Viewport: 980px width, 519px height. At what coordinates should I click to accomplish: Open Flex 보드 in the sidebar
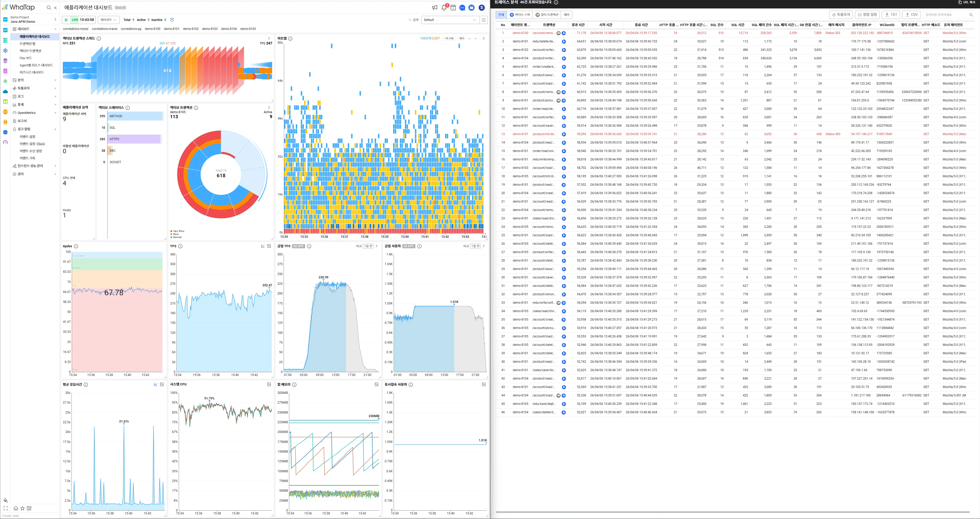(26, 58)
